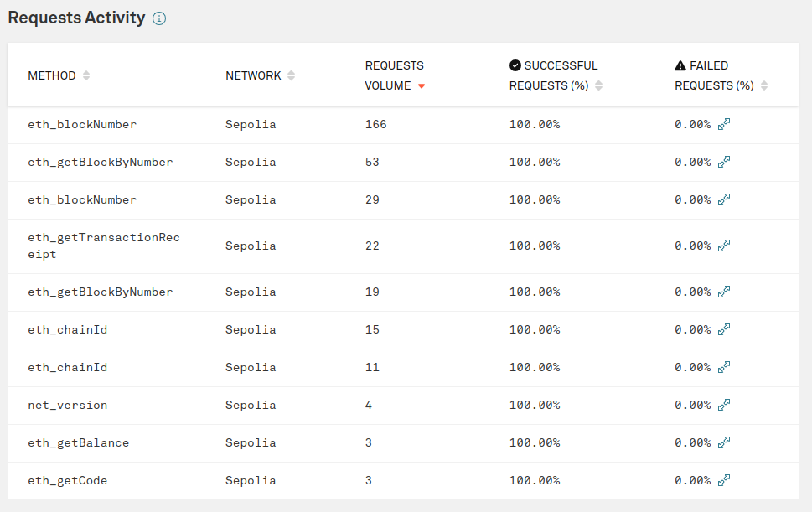Screen dimensions: 812x512
Task: Click external link icon in eth_getTransactionReceipt row
Action: tap(724, 246)
